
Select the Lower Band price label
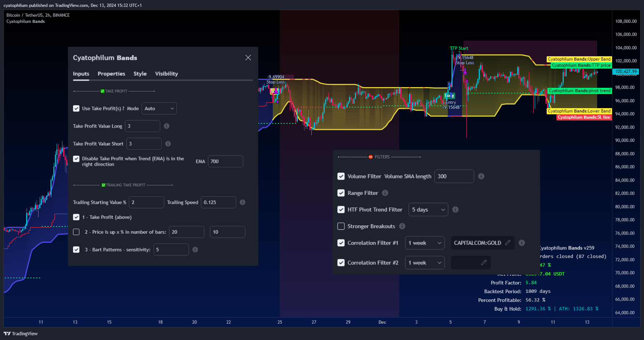coord(579,111)
